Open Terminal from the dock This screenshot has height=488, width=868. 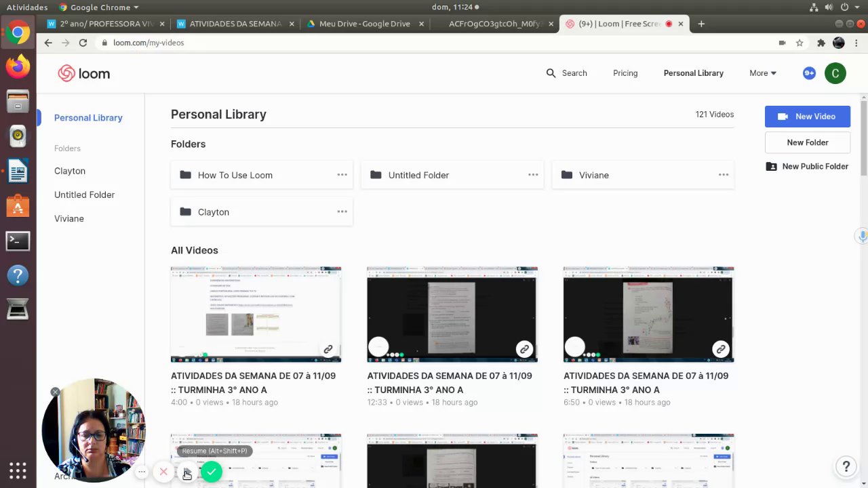(18, 241)
